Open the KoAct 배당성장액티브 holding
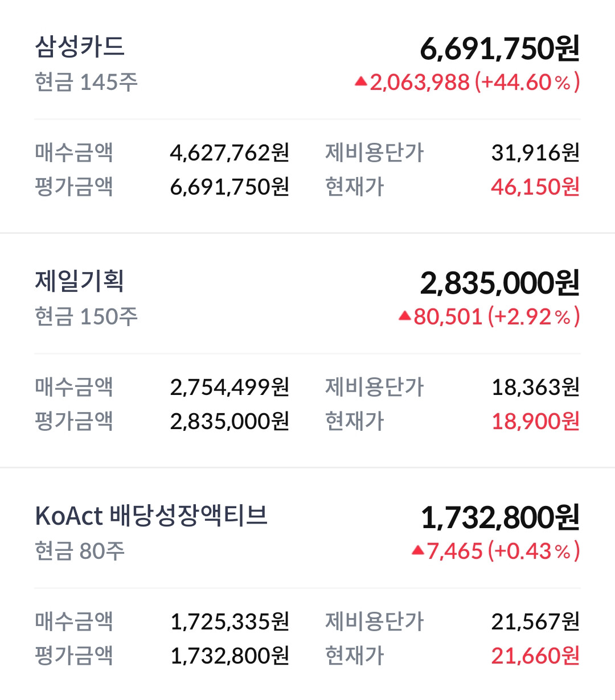 [x=151, y=516]
